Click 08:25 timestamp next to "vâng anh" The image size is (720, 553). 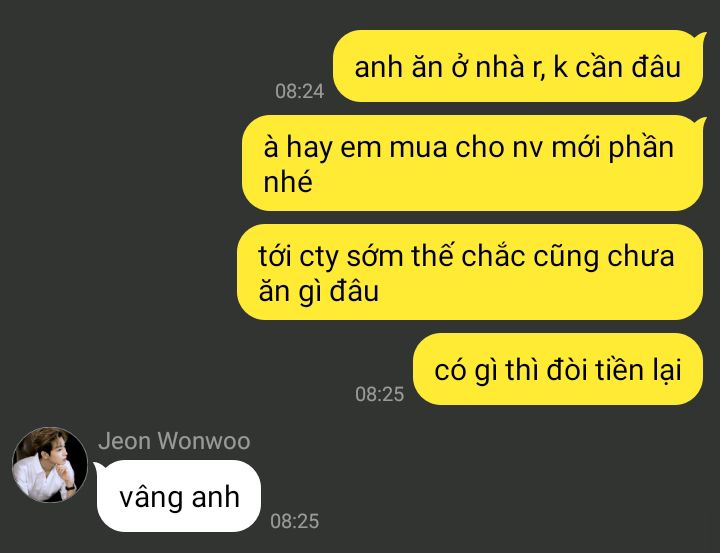pos(295,521)
